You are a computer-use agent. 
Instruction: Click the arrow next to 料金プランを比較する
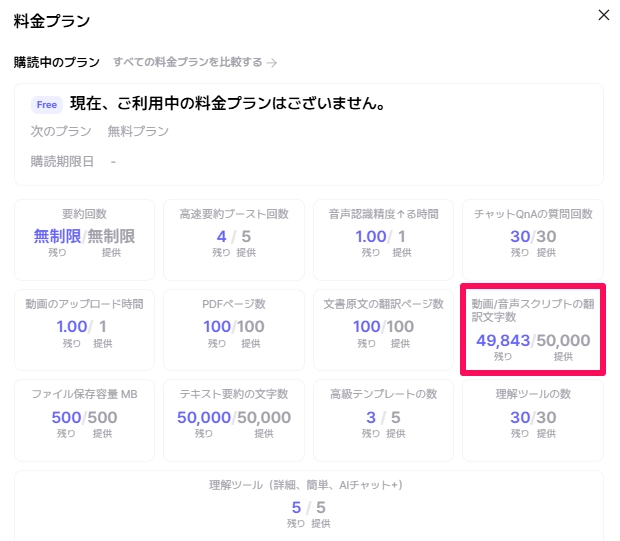coord(272,62)
